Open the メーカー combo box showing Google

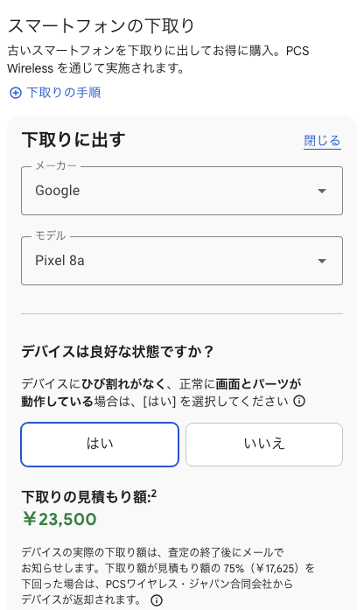point(182,191)
